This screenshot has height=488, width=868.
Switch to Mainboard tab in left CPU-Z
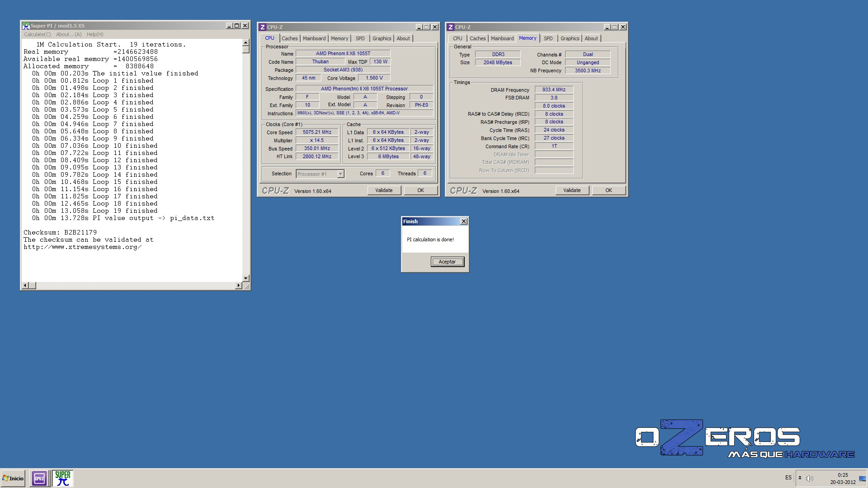coord(314,38)
